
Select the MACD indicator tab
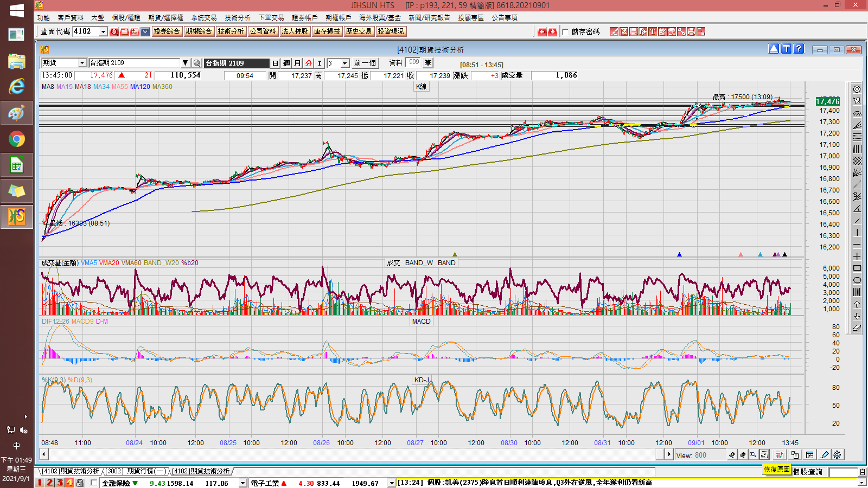(421, 322)
